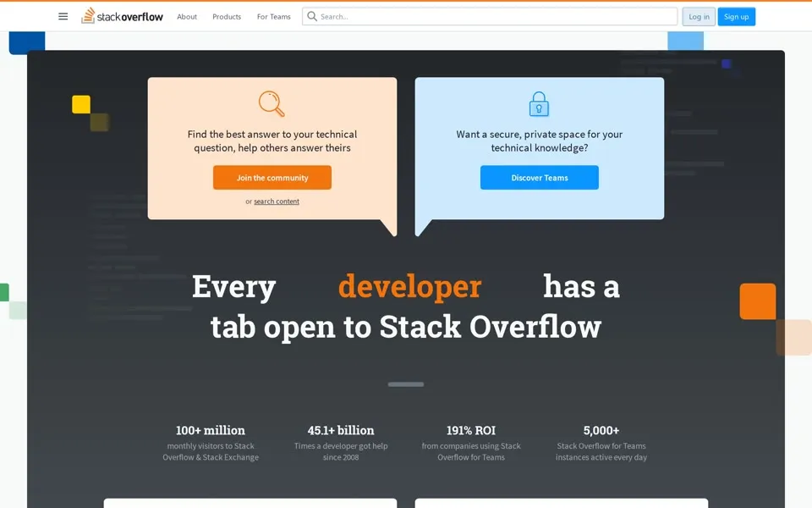Screen dimensions: 812x508
Task: Click the '191% ROI' statistic
Action: point(471,430)
